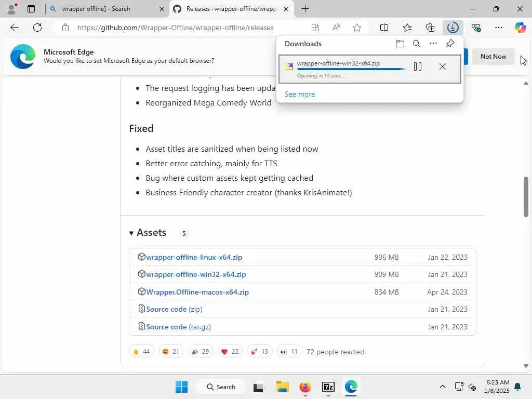Click heart reaction with 22
532x399 pixels.
click(x=230, y=352)
